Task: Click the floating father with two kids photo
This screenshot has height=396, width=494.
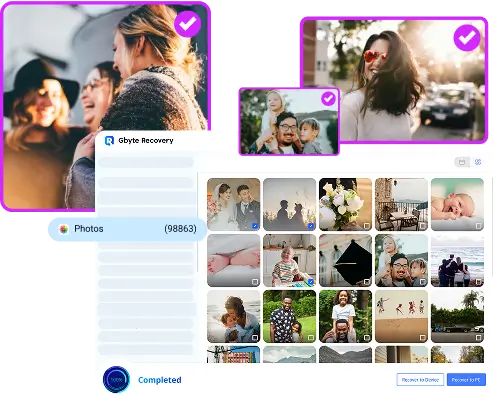Action: (x=289, y=122)
